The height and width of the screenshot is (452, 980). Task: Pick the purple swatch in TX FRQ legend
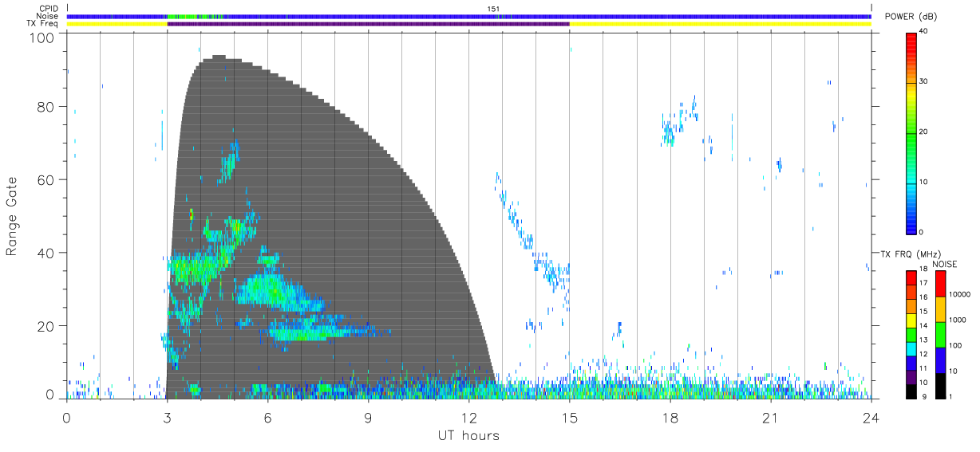pyautogui.click(x=911, y=377)
